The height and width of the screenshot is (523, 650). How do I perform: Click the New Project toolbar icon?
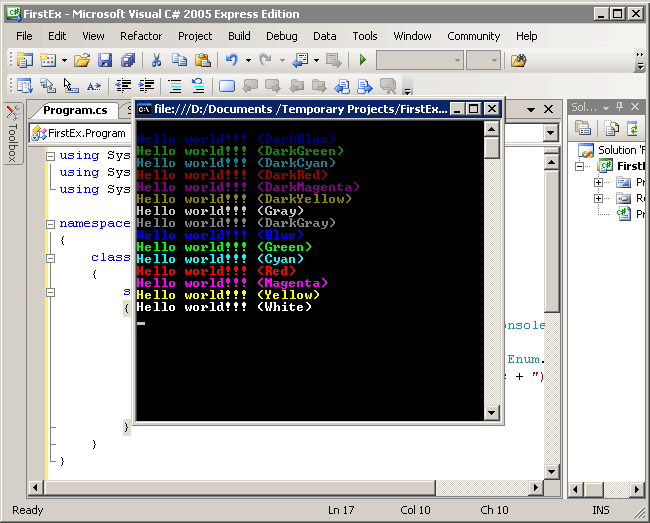point(24,61)
